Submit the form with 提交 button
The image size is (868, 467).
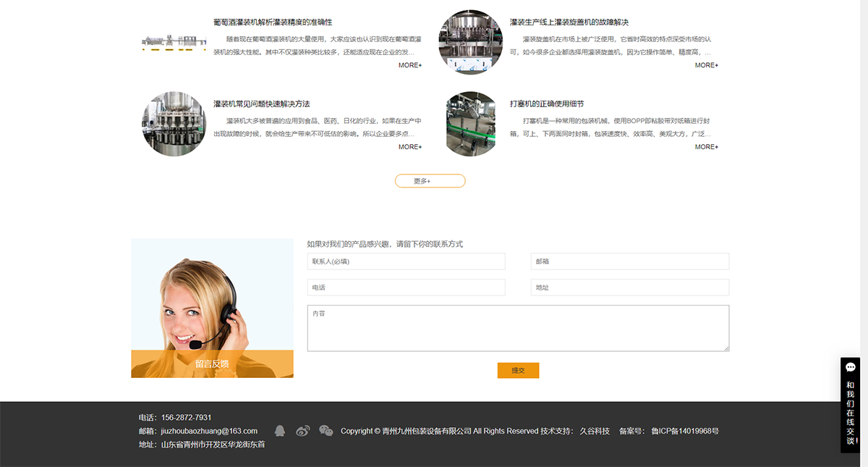(x=518, y=370)
